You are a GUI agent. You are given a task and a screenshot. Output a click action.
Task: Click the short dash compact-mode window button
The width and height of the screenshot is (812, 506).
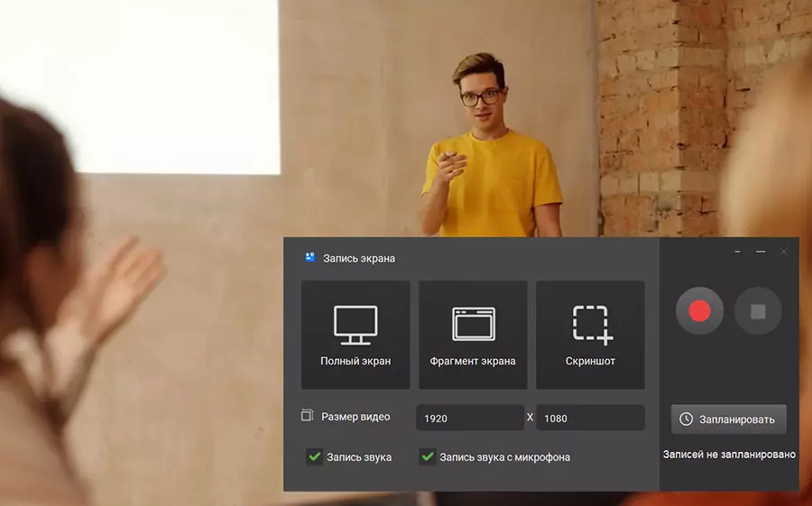(738, 252)
